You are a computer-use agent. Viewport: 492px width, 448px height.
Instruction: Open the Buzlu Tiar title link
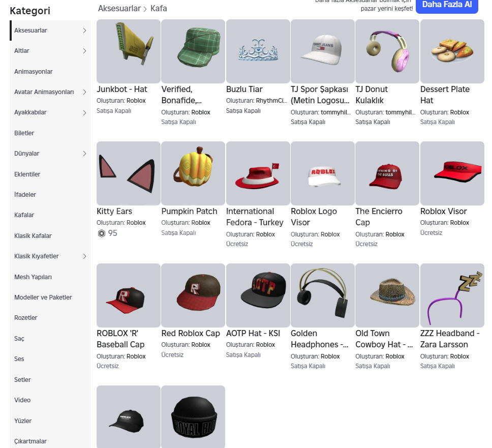coord(244,89)
